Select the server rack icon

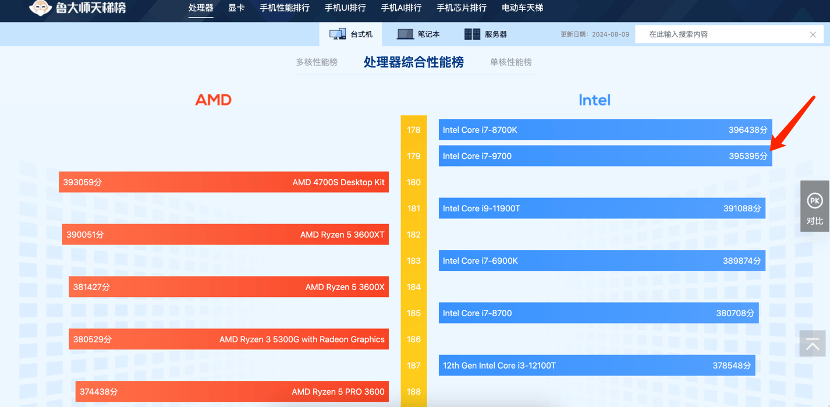[472, 34]
